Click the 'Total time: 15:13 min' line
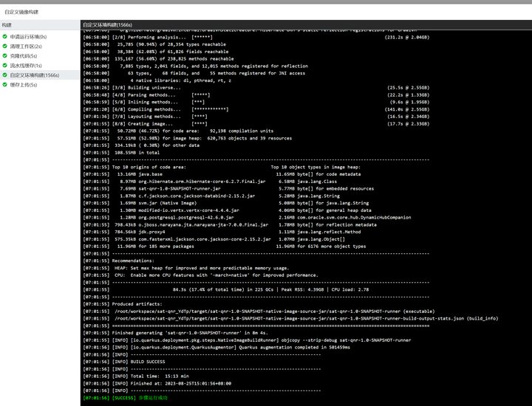Image resolution: width=532 pixels, height=406 pixels. pos(136,376)
